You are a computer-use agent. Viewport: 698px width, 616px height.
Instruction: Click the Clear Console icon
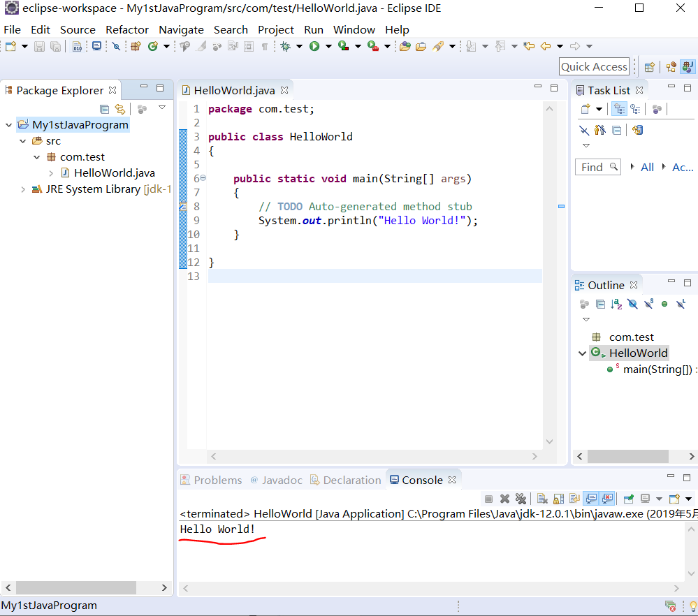coord(542,499)
